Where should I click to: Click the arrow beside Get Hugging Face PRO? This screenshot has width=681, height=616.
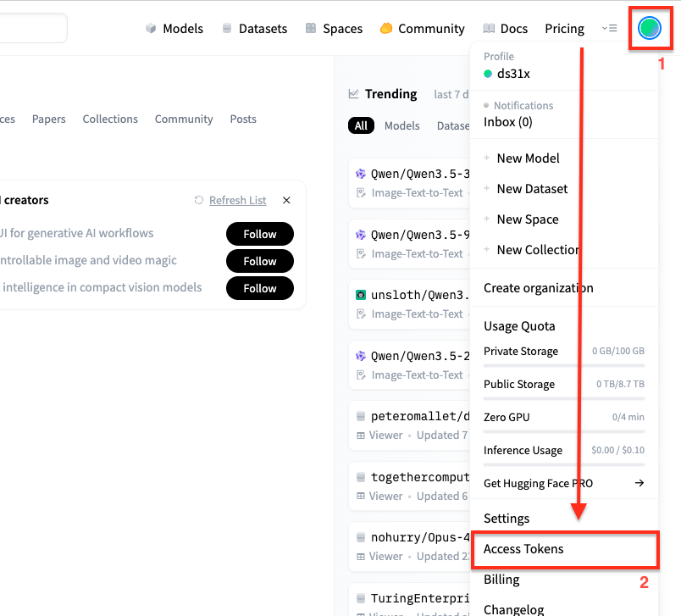click(639, 483)
